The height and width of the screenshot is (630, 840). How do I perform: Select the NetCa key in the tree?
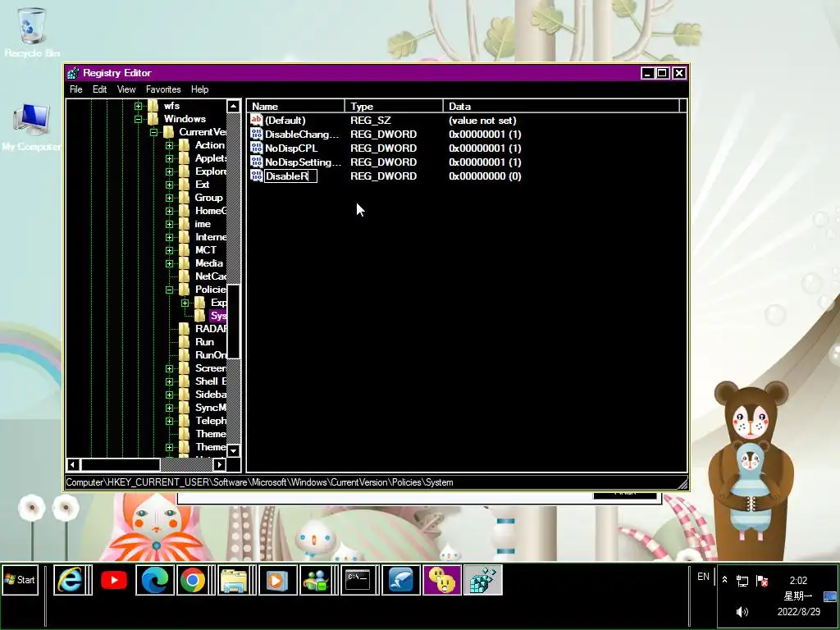tap(211, 276)
